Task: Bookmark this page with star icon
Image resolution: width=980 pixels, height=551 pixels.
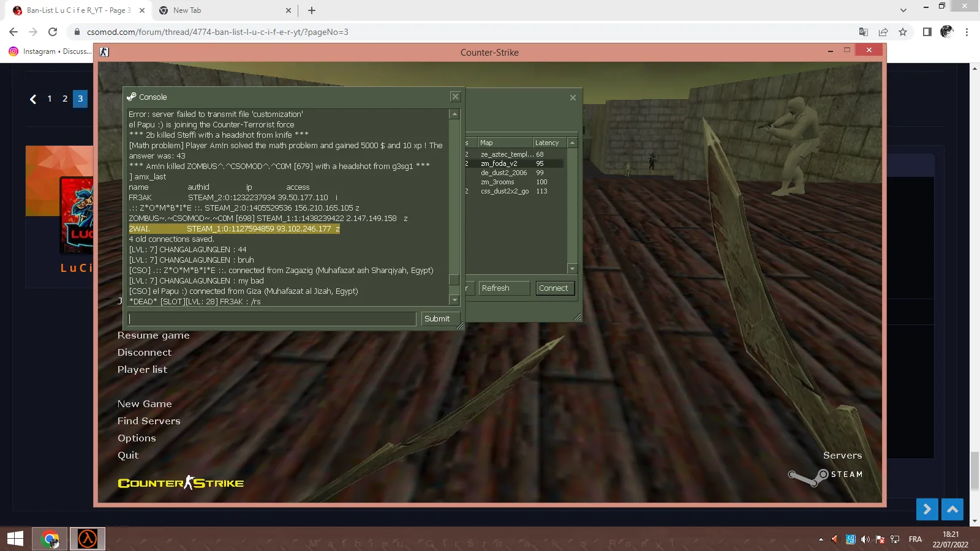Action: click(903, 32)
